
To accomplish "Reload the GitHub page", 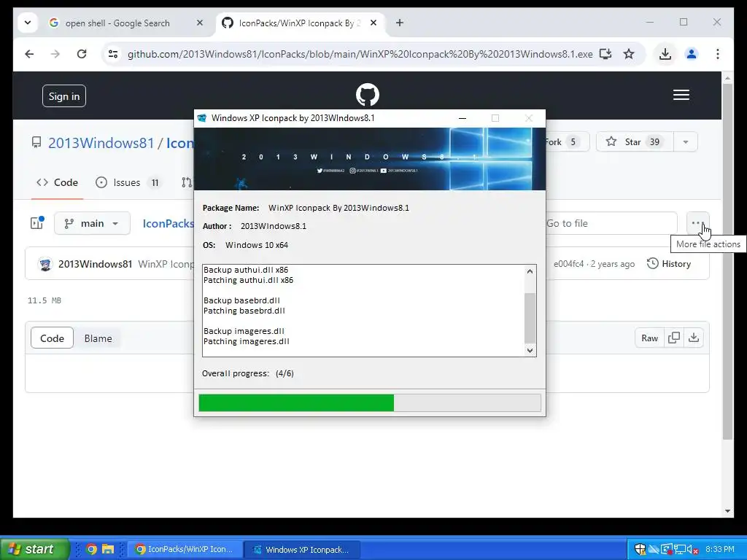I will click(82, 54).
